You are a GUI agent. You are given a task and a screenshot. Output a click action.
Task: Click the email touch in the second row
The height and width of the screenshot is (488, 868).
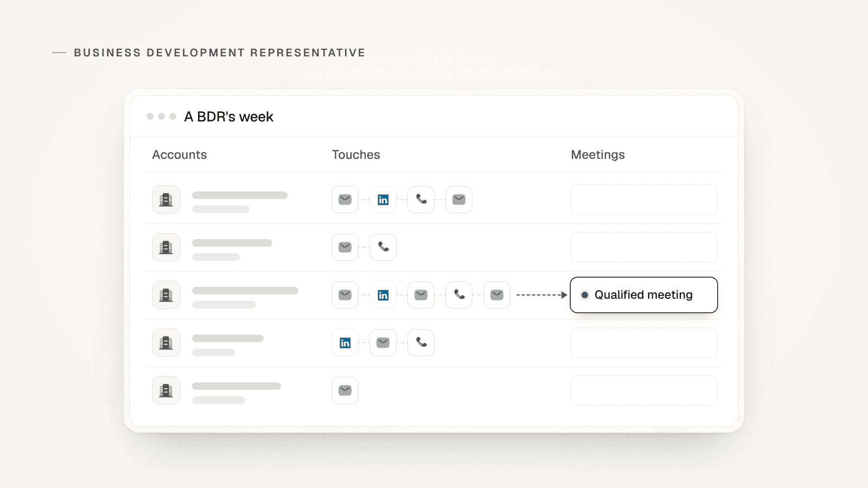pos(345,247)
